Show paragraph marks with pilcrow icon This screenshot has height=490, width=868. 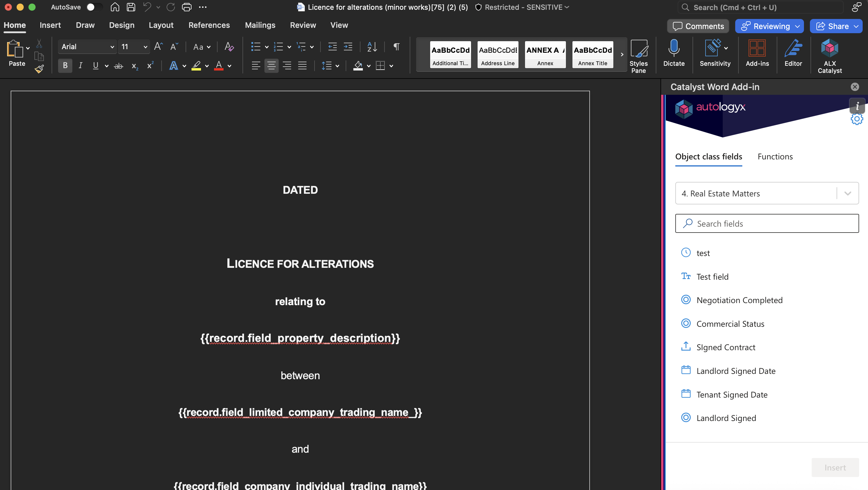click(x=396, y=47)
